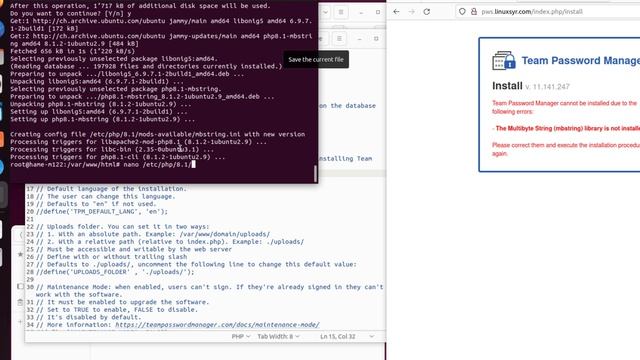Click the terminal window scrollbar
The image size is (640, 360).
click(315, 173)
